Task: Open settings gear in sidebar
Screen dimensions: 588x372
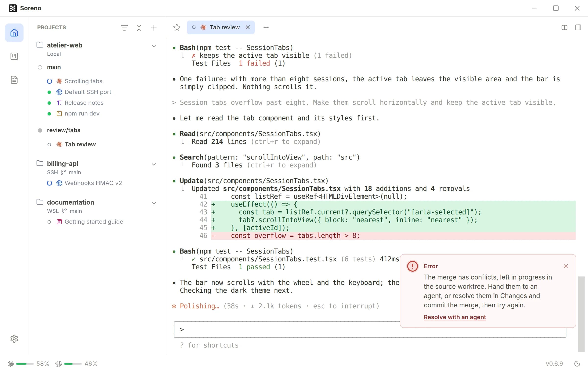Action: (x=14, y=339)
